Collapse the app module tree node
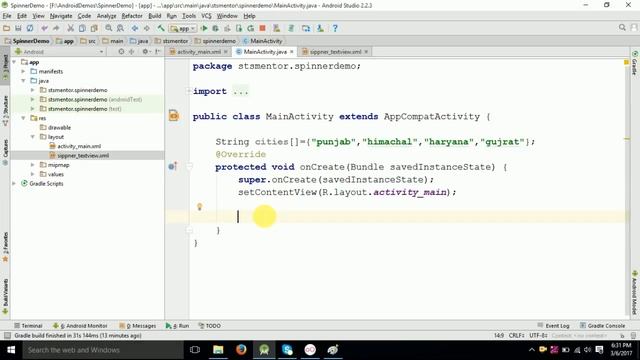 pos(14,62)
